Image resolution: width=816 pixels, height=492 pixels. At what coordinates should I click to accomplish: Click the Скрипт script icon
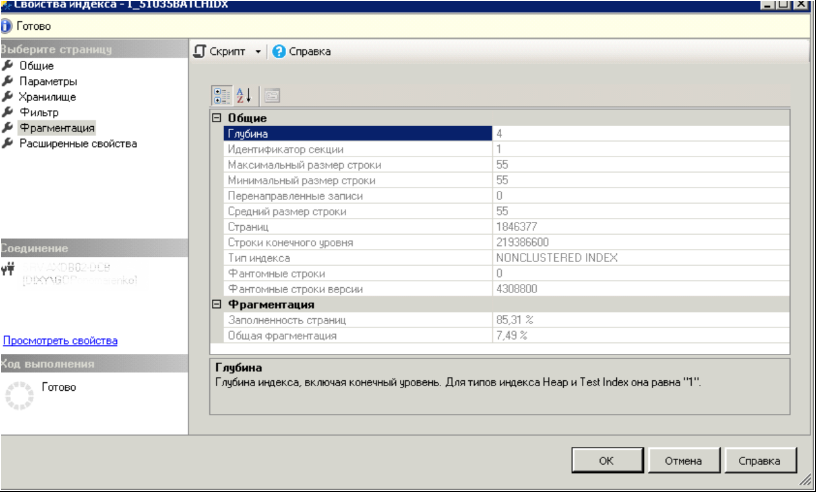click(200, 51)
